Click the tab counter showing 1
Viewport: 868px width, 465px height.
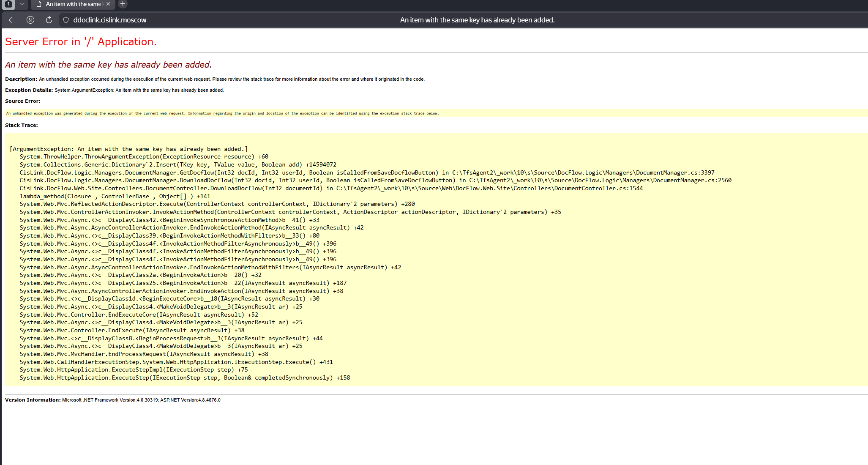click(x=8, y=4)
